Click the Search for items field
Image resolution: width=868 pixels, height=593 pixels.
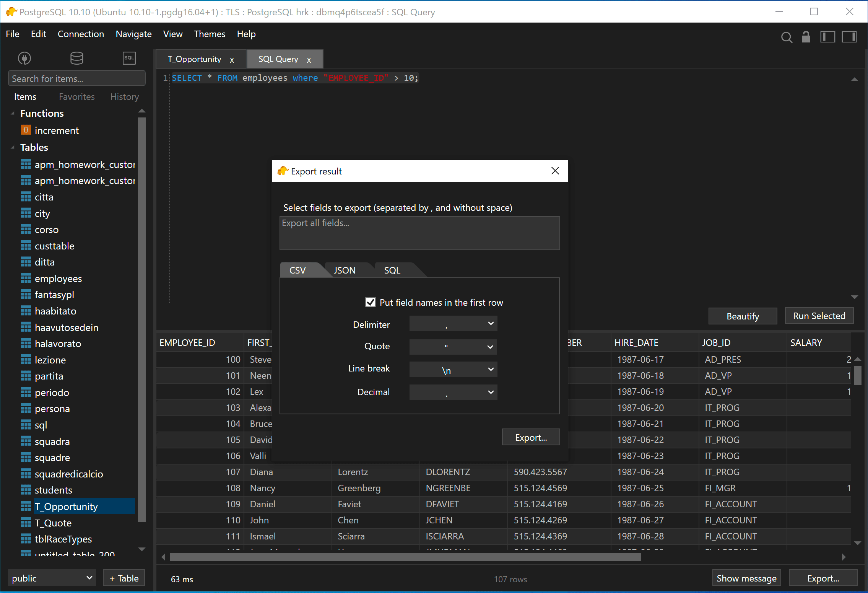(76, 78)
